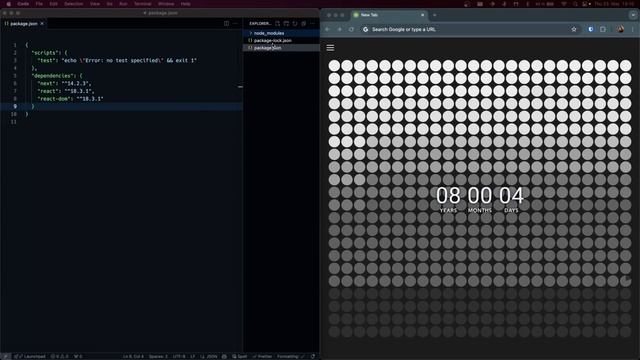The width and height of the screenshot is (640, 360).
Task: Reload the Chrome page
Action: tap(351, 29)
